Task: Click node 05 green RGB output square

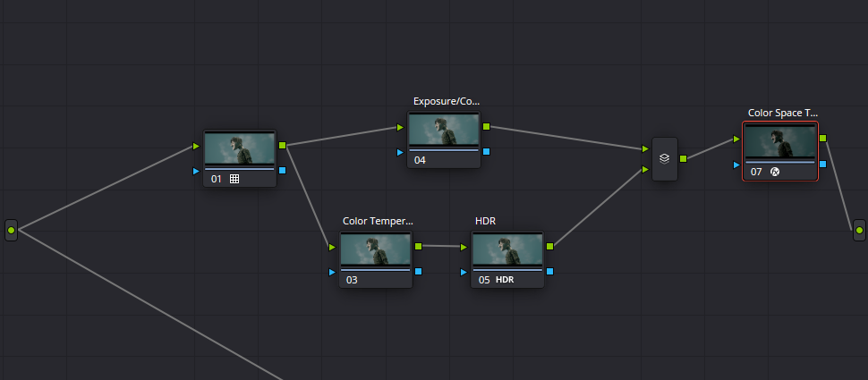Action: [x=550, y=246]
